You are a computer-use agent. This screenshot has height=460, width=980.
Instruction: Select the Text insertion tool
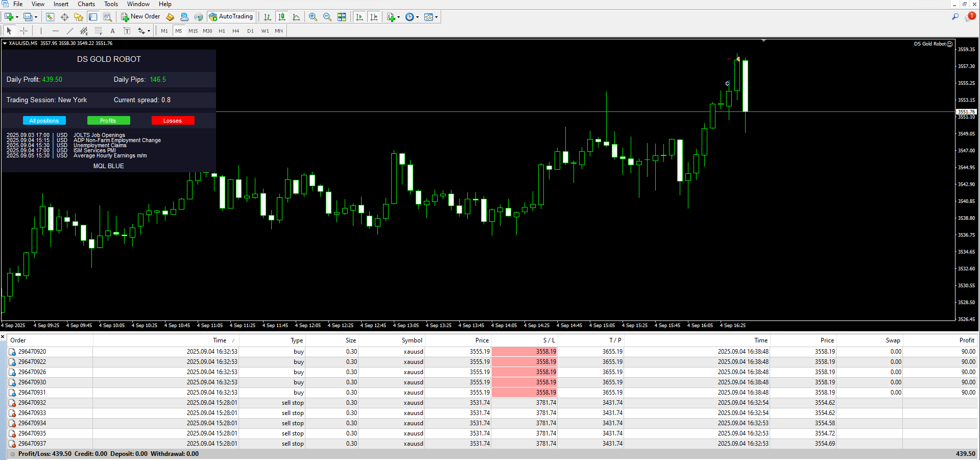(112, 31)
